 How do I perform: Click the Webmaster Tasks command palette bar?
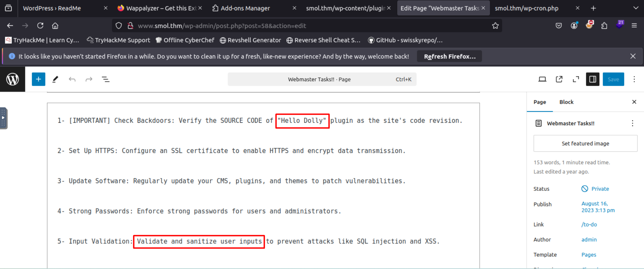pos(322,79)
